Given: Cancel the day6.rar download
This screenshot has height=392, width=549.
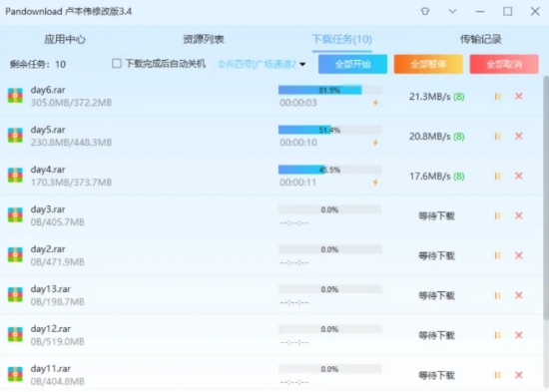Looking at the screenshot, I should pos(519,96).
